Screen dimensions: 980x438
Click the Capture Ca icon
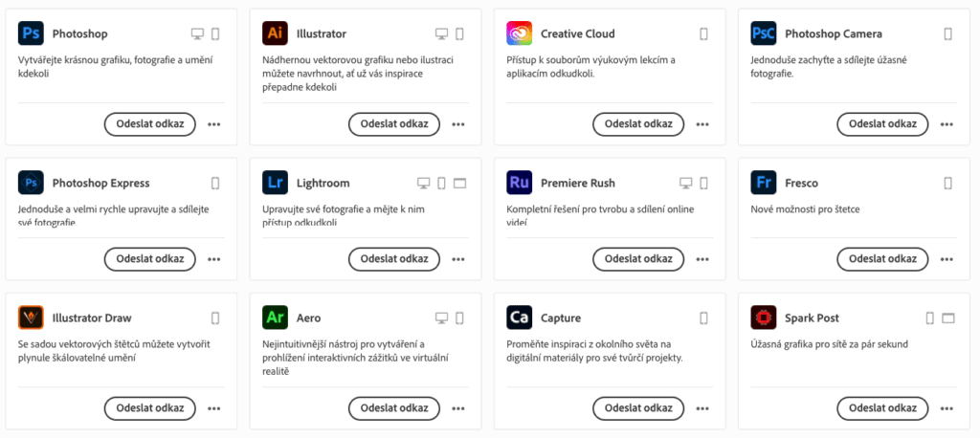pyautogui.click(x=520, y=318)
